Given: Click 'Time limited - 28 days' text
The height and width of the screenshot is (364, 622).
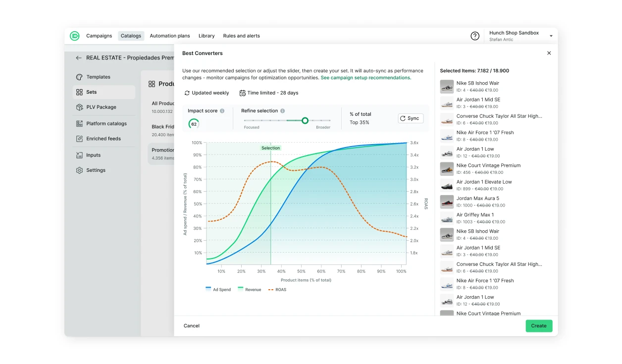Looking at the screenshot, I should tap(273, 93).
